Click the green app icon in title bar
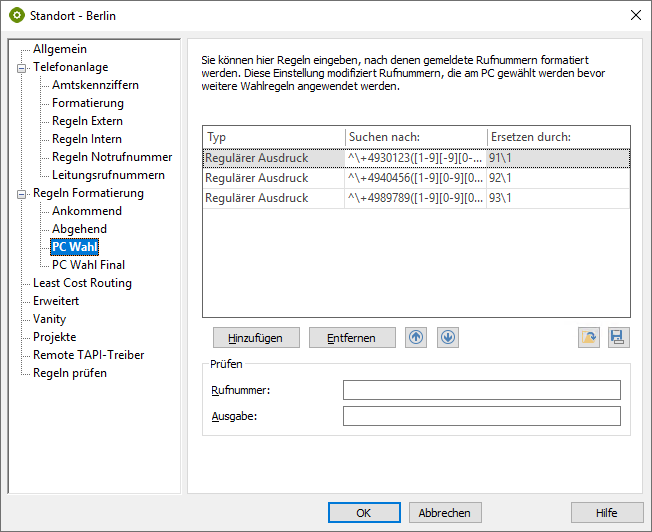The width and height of the screenshot is (652, 532). click(16, 15)
